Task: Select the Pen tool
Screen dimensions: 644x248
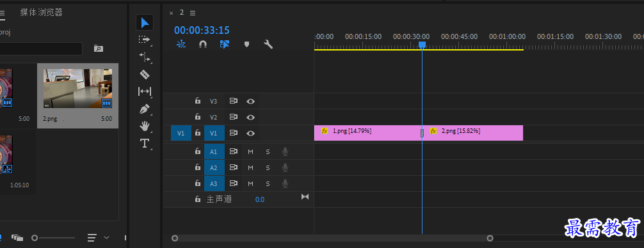Action: [x=145, y=109]
